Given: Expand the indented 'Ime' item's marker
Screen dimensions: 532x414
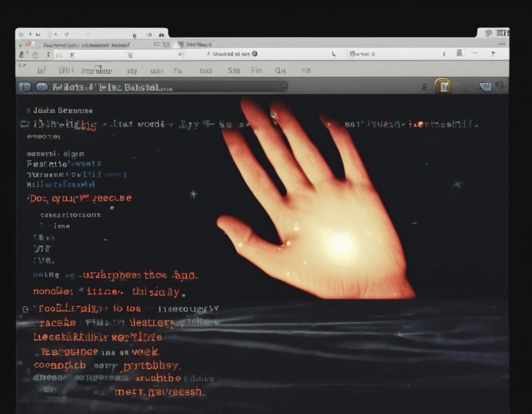Looking at the screenshot, I should (x=42, y=226).
